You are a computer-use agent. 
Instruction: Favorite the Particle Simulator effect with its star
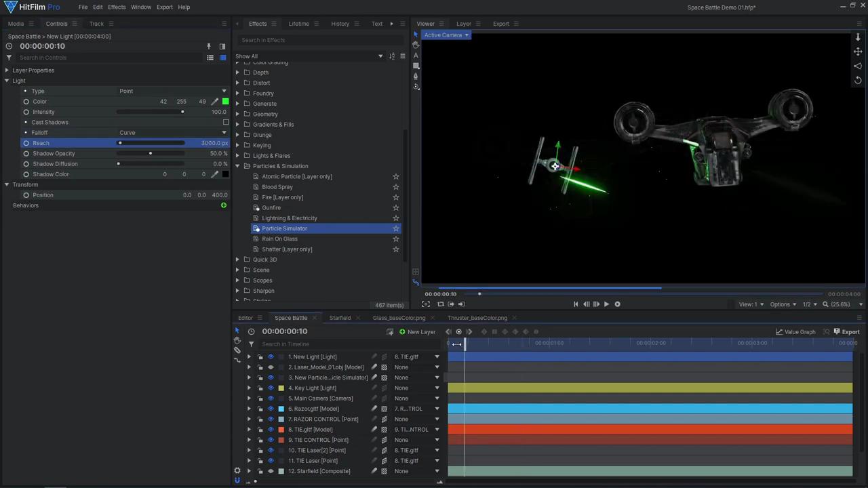pos(396,228)
